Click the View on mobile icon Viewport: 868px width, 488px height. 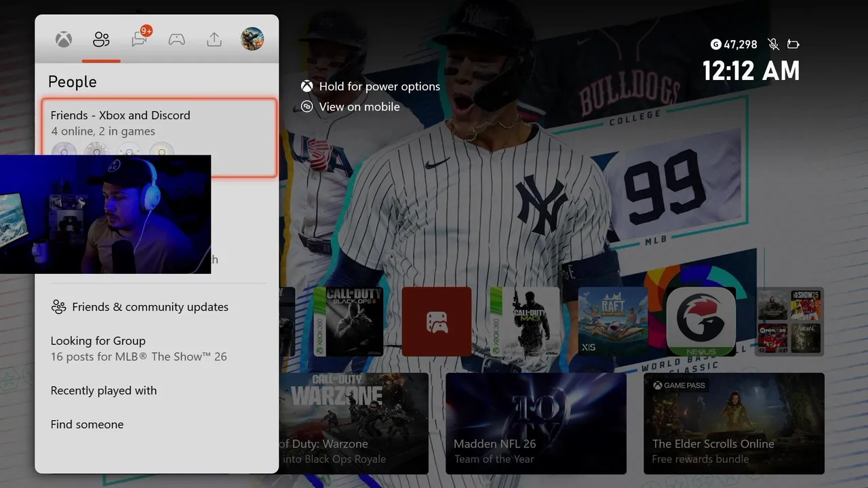[x=307, y=106]
